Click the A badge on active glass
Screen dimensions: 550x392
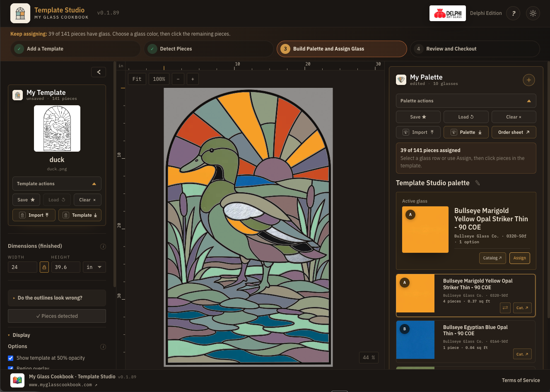(x=410, y=215)
